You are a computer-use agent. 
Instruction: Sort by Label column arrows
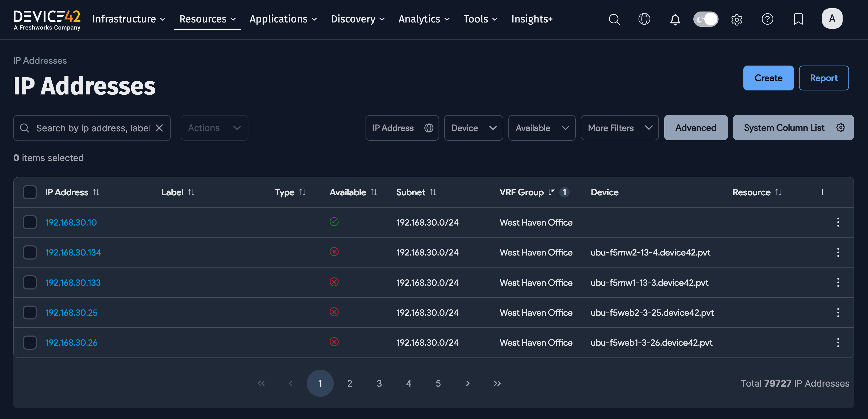(x=191, y=192)
